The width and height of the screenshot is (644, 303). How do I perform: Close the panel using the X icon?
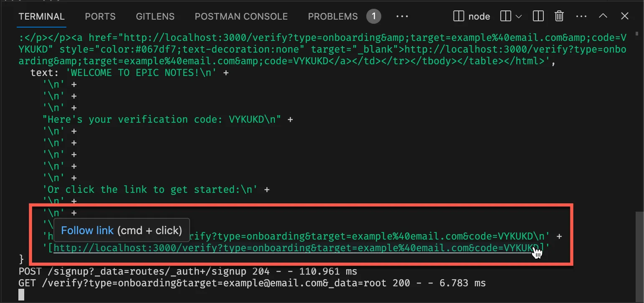coord(625,16)
